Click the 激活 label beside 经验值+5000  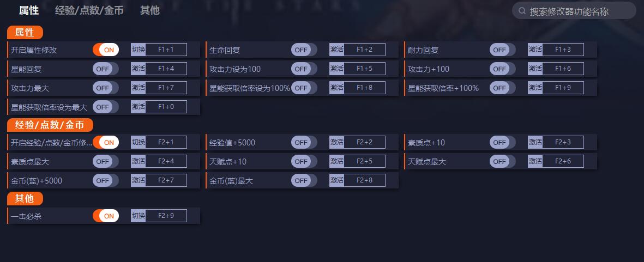(336, 142)
